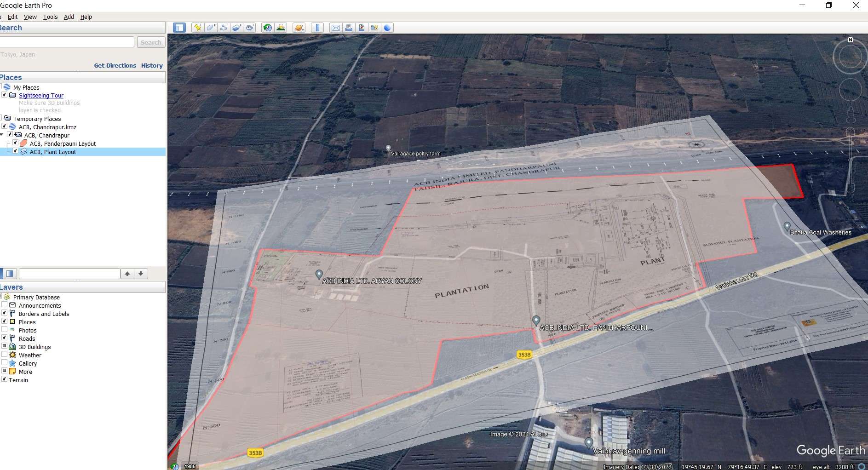Choose the Add Path tool
Viewport: 868px width, 470px height.
pos(224,28)
